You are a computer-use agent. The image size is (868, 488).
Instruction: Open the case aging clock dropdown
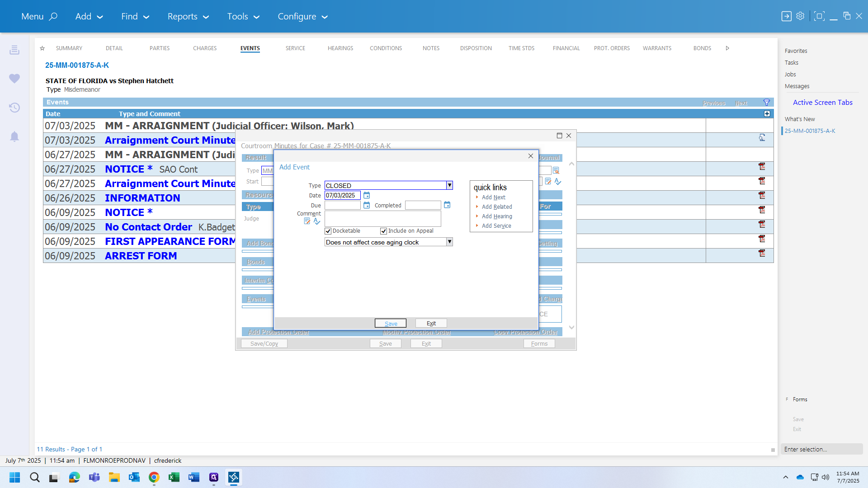pyautogui.click(x=449, y=242)
